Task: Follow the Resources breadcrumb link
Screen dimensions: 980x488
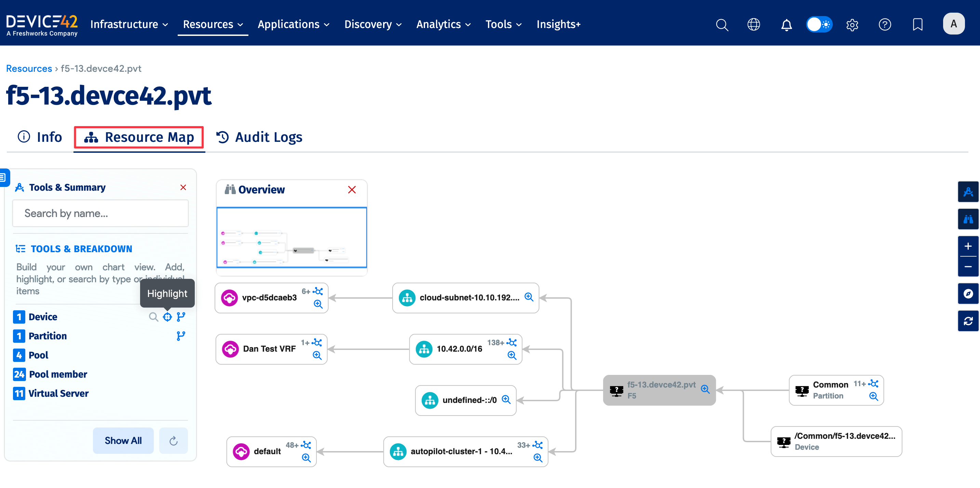Action: (x=29, y=68)
